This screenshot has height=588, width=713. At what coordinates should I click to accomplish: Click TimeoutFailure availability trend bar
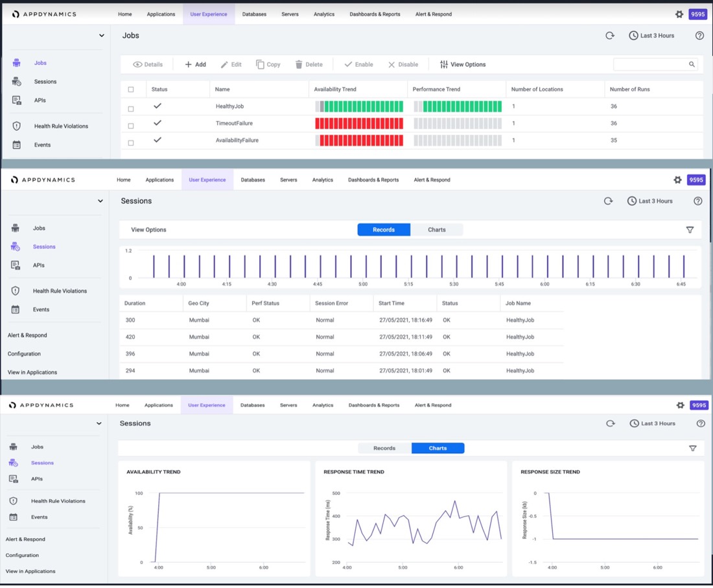point(359,123)
